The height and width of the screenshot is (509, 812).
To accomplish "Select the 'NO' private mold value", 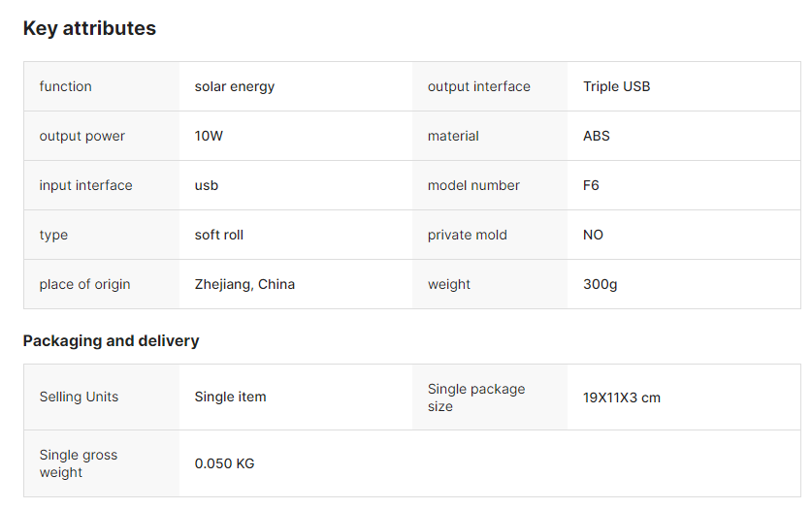I will (593, 235).
